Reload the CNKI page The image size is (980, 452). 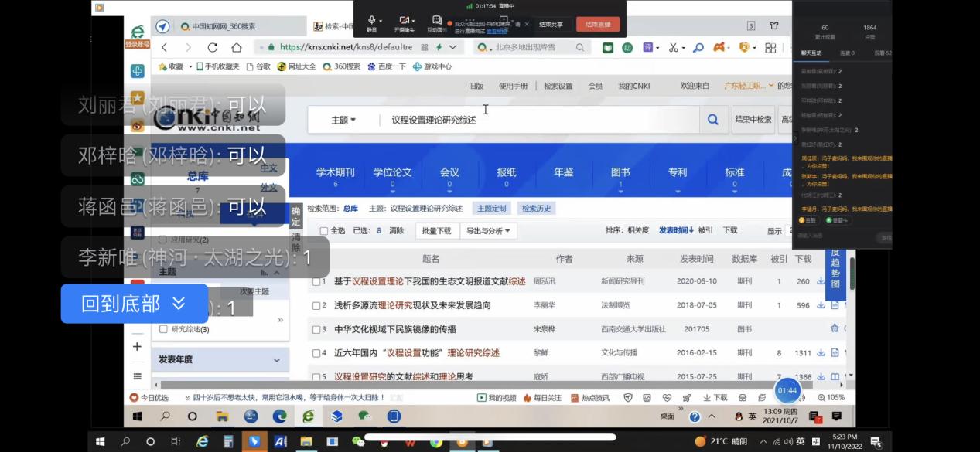[213, 47]
